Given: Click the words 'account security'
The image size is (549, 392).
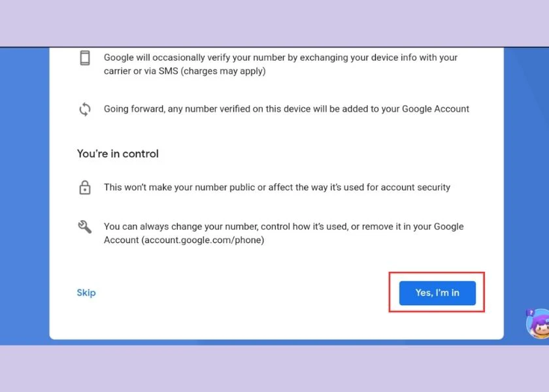Looking at the screenshot, I should 415,188.
